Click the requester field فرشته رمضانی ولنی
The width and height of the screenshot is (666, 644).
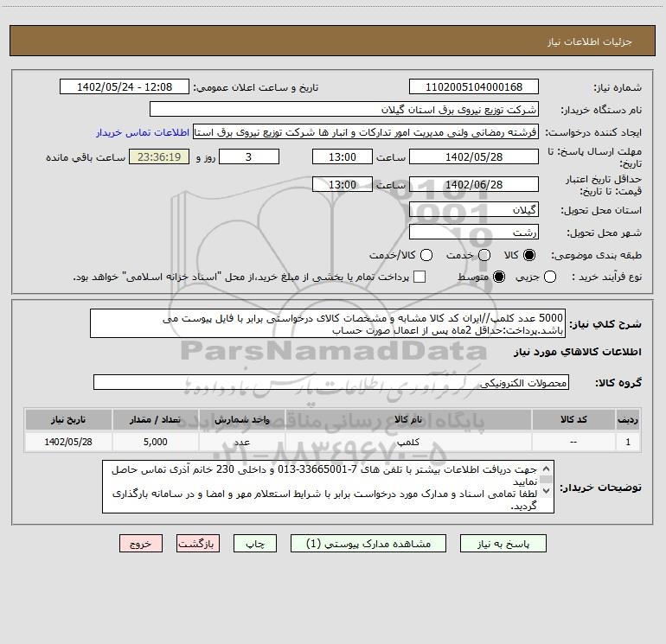click(x=366, y=132)
